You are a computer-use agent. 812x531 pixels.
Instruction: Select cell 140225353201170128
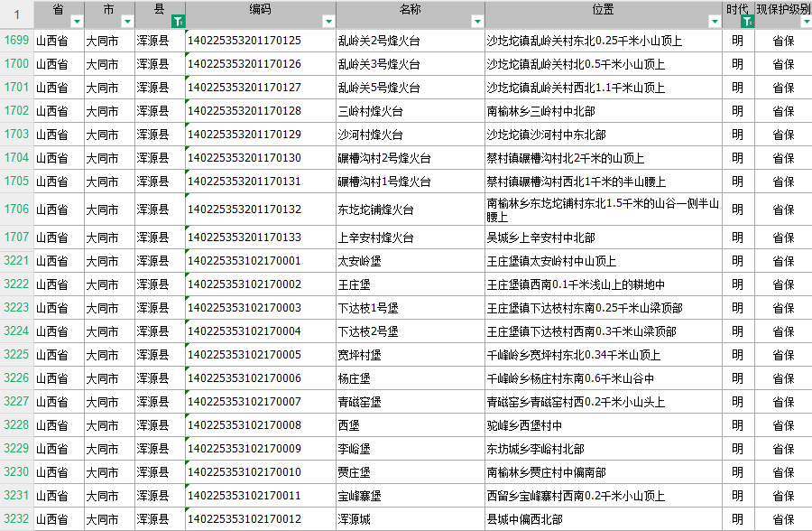[261, 111]
